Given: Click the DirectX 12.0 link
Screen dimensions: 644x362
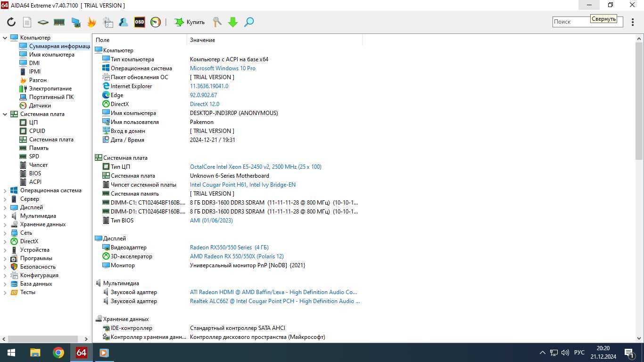Looking at the screenshot, I should click(205, 104).
